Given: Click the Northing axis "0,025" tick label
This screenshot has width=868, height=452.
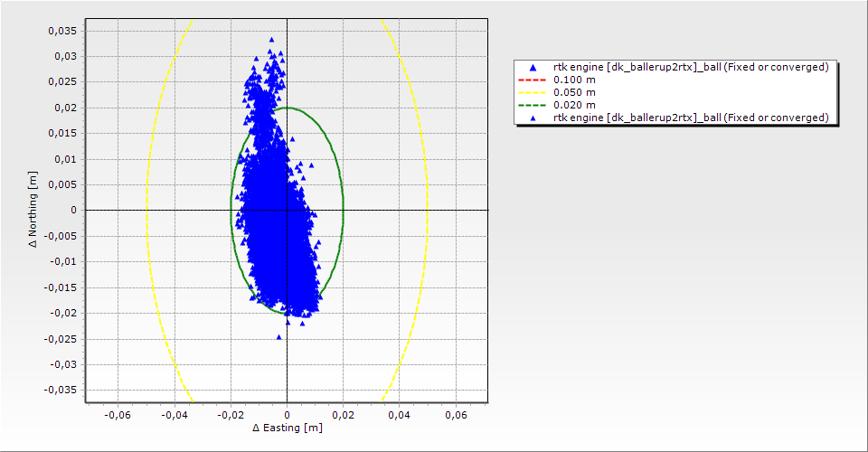Looking at the screenshot, I should [62, 82].
